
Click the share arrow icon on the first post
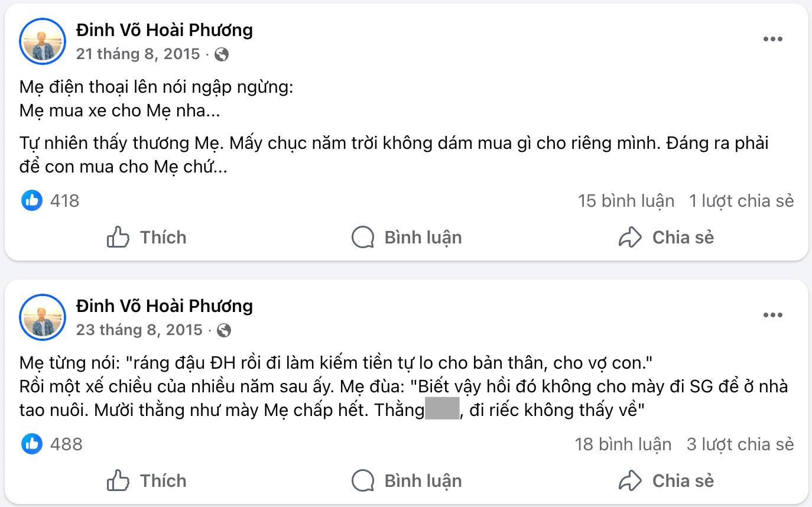[631, 237]
